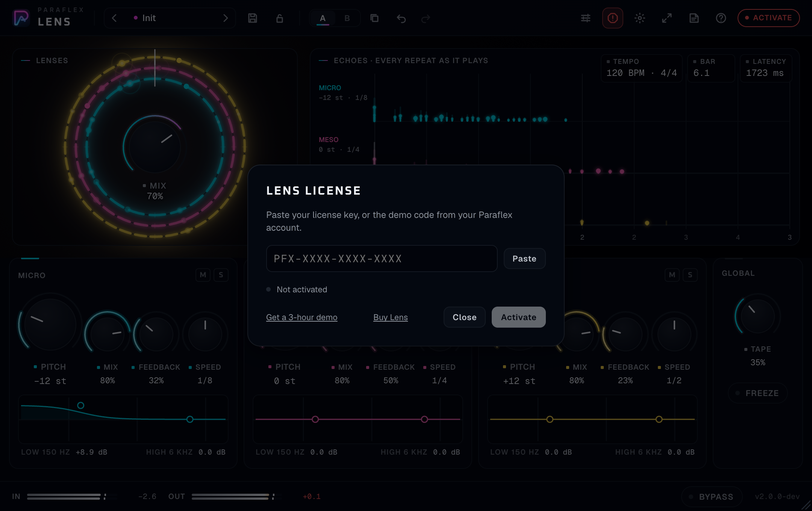Open the Buy Lens link
812x511 pixels.
tap(391, 317)
